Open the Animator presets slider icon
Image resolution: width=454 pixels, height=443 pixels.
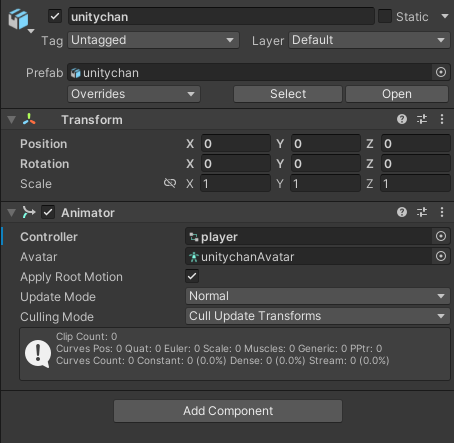pyautogui.click(x=422, y=212)
